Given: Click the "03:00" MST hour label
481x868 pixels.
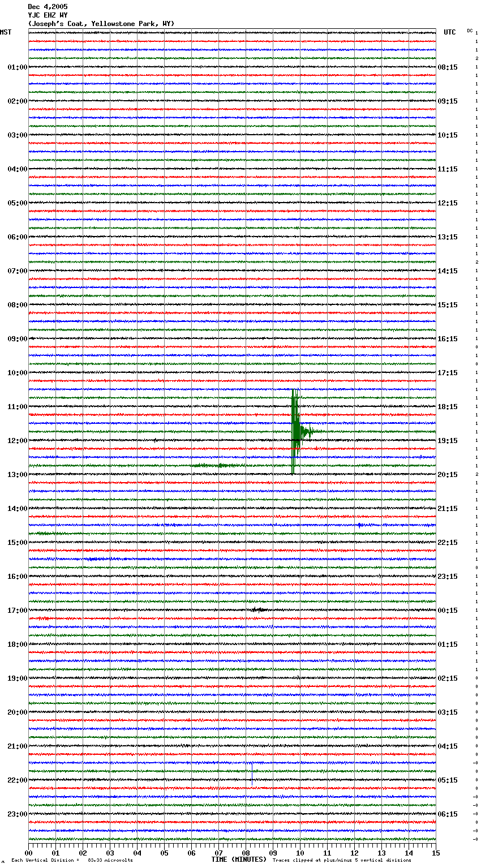Looking at the screenshot, I should [x=17, y=135].
